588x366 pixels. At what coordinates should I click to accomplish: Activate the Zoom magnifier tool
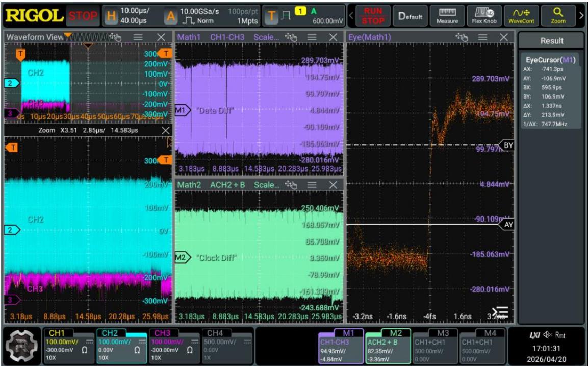pos(558,16)
